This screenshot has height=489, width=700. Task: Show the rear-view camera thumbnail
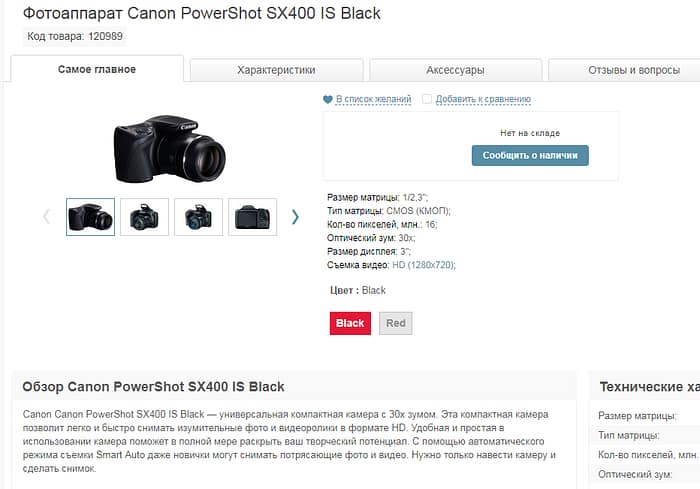(253, 217)
